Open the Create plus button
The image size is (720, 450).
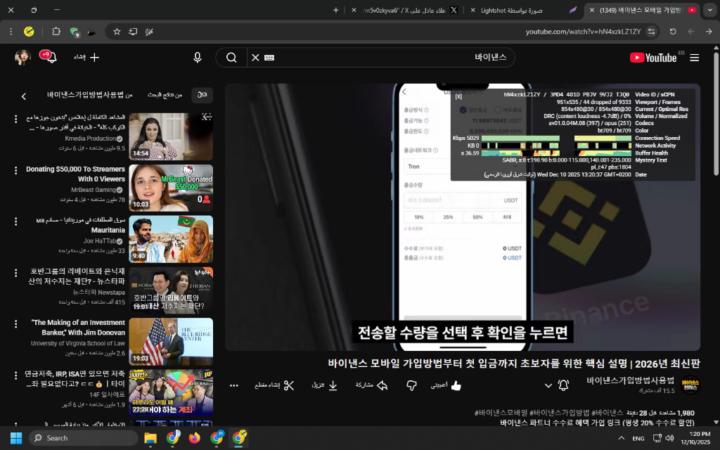[86, 57]
